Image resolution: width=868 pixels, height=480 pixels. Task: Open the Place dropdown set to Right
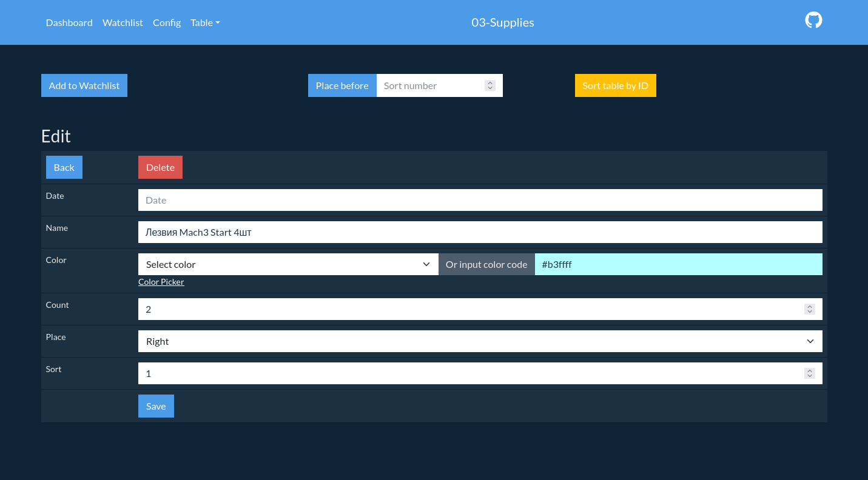[x=480, y=341]
